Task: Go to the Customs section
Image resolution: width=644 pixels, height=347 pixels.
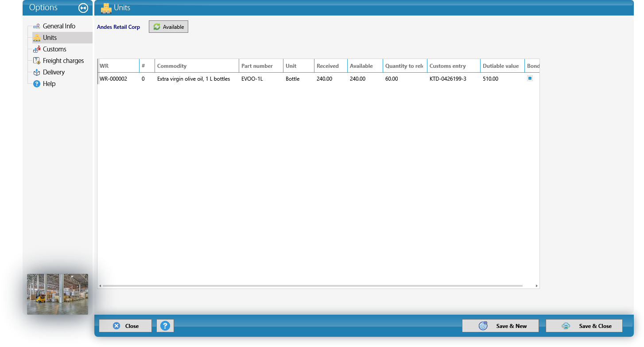Action: coord(54,49)
